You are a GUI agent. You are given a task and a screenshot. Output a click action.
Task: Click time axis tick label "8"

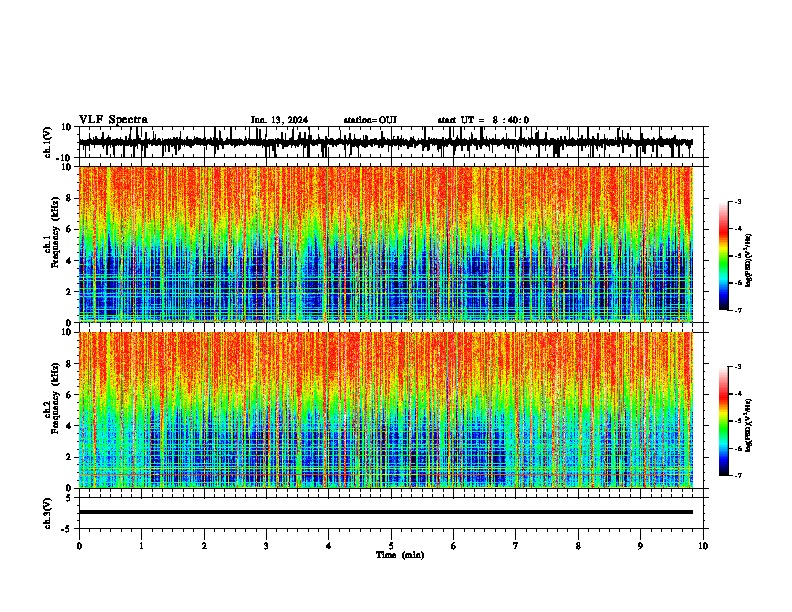coord(578,546)
